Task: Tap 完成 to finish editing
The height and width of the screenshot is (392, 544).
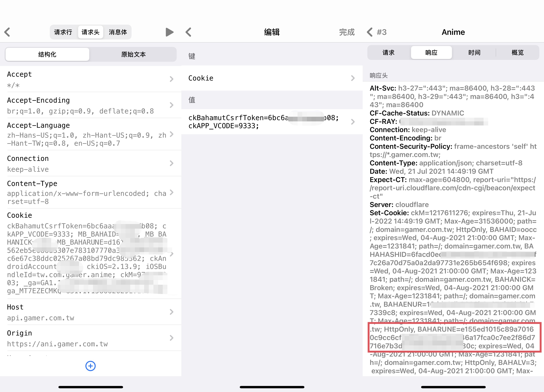Action: 347,32
